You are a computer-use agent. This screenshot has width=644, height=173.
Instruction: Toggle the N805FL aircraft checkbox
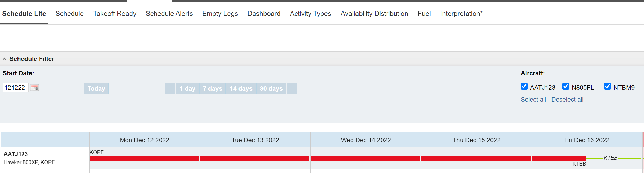tap(566, 86)
